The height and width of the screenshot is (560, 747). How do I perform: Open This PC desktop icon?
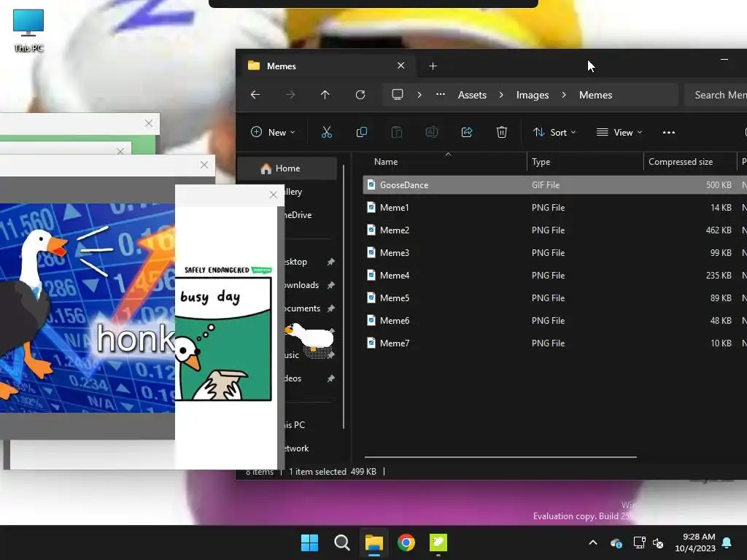[28, 31]
